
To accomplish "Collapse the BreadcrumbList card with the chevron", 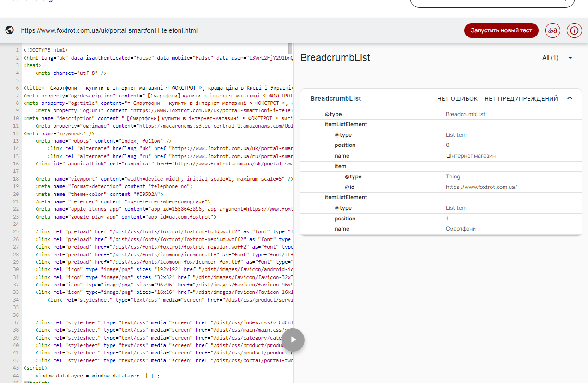I will pyautogui.click(x=570, y=98).
